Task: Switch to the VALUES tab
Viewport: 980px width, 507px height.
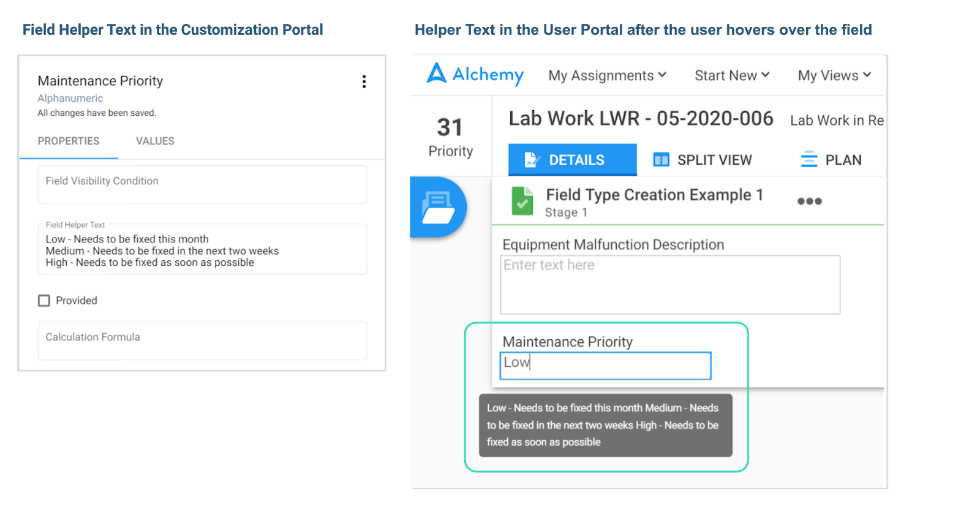Action: 155,141
